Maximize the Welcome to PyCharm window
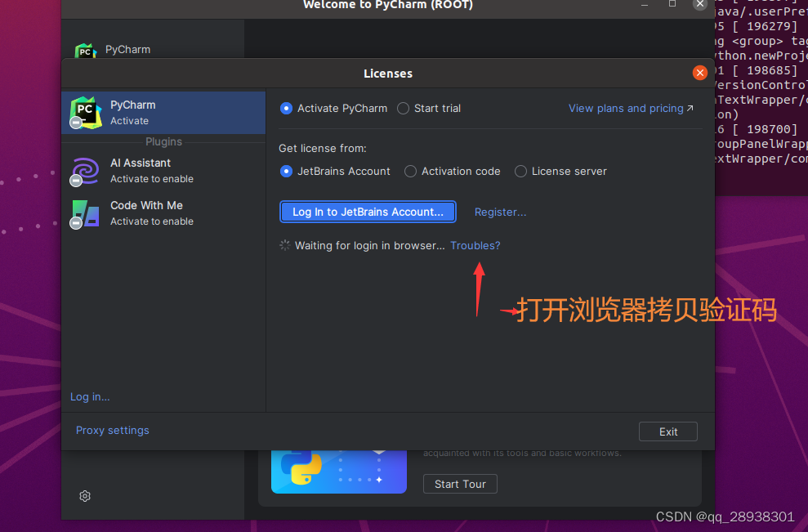The image size is (808, 532). click(672, 4)
